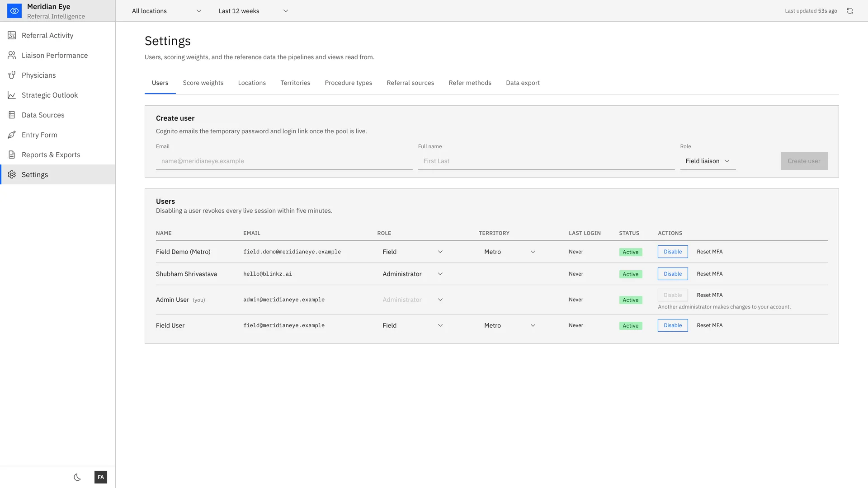Viewport: 868px width, 488px height.
Task: Click the Field Demo (Metro) name cell
Action: click(x=183, y=252)
